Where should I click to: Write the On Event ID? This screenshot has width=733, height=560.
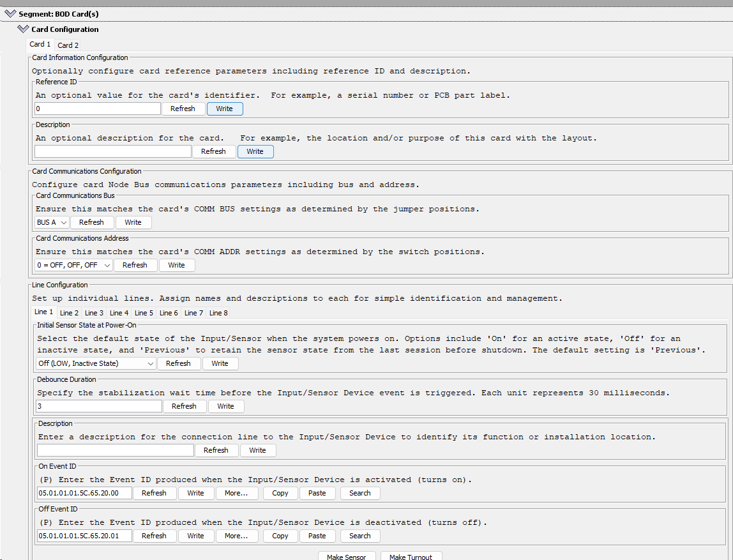pyautogui.click(x=196, y=493)
